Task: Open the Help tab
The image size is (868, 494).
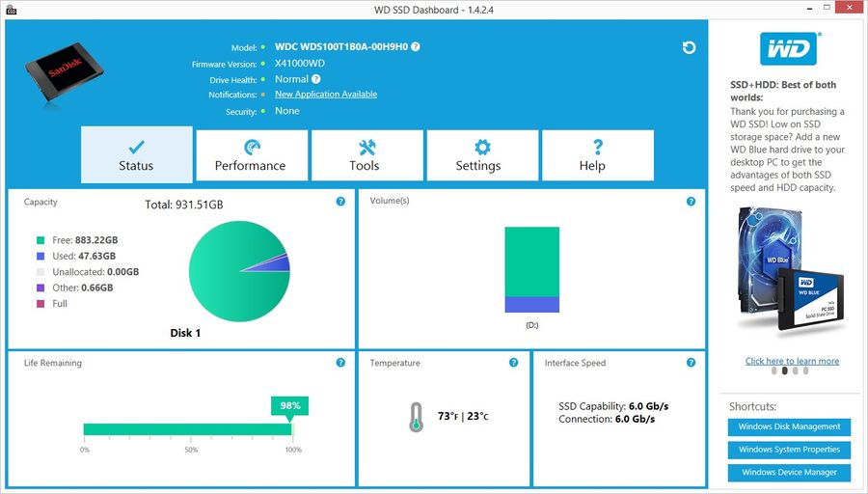Action: click(598, 155)
